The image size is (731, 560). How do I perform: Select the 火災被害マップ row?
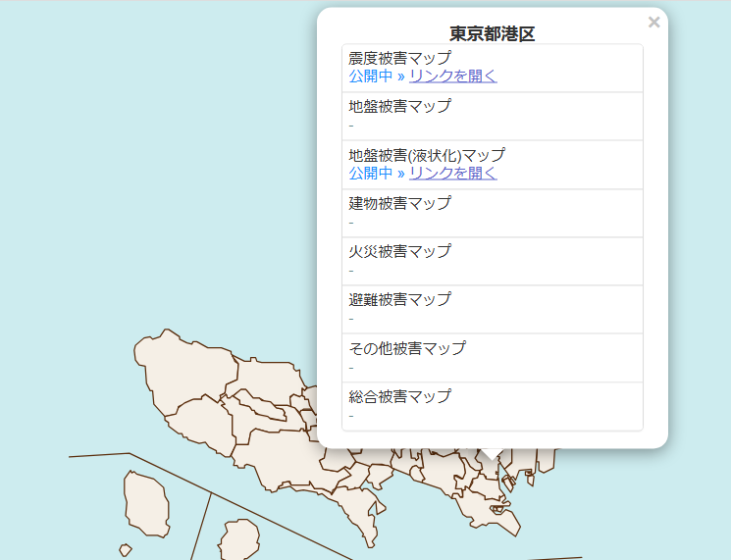[492, 261]
